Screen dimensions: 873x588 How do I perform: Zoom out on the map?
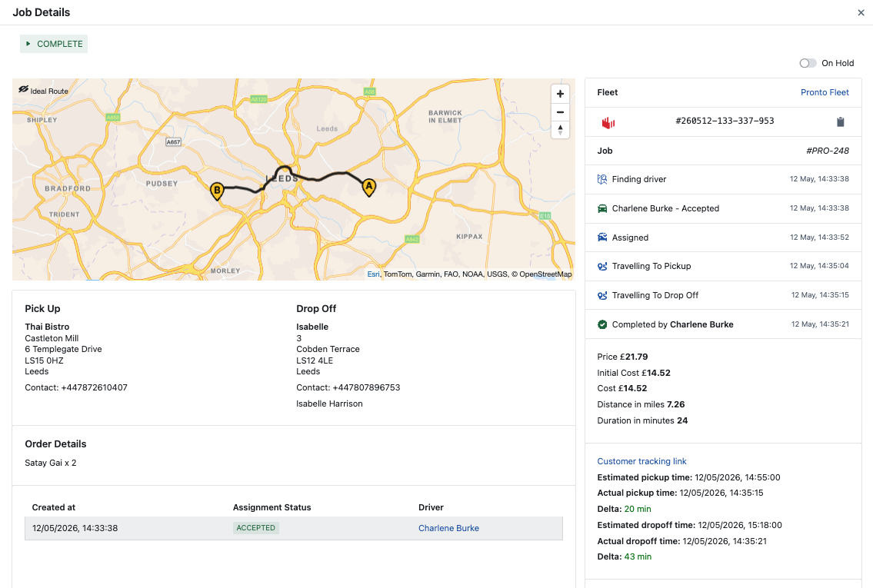pyautogui.click(x=560, y=112)
